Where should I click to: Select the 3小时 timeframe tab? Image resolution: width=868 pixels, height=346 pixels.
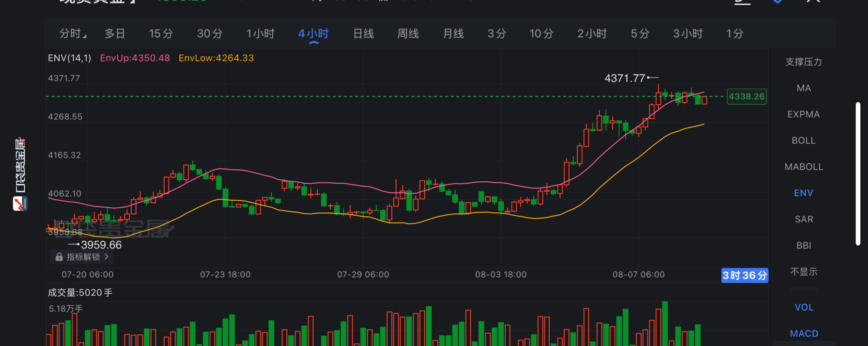point(688,34)
